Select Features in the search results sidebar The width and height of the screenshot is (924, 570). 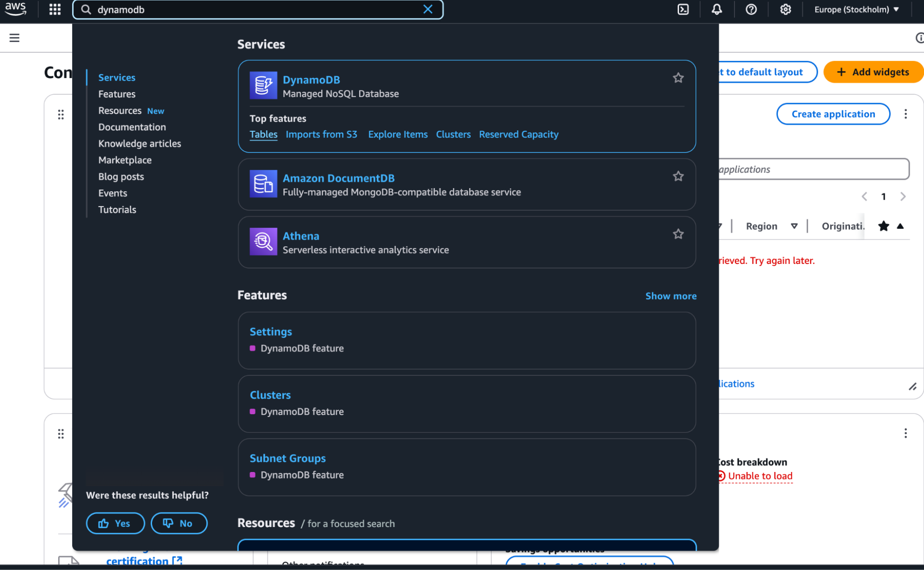click(116, 94)
